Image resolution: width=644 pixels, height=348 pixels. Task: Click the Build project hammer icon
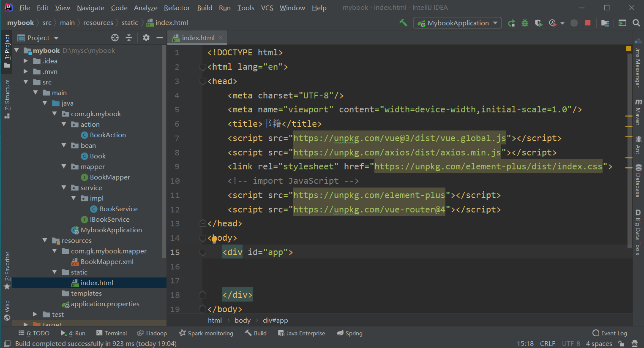pos(404,23)
